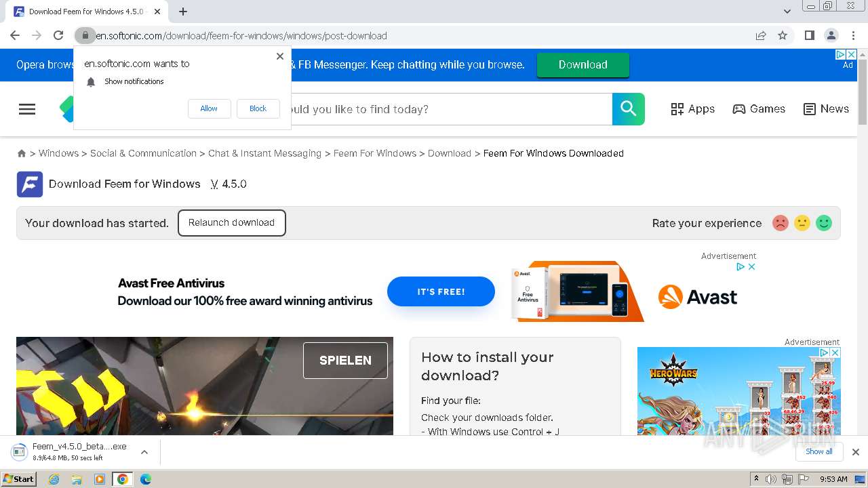The height and width of the screenshot is (488, 868).
Task: Open the Windows Start menu
Action: (x=18, y=479)
